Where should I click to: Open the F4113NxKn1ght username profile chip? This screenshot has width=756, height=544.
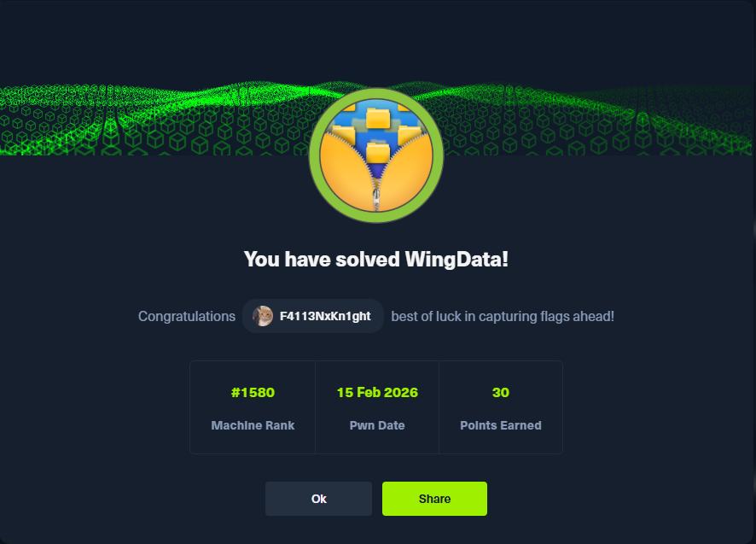[x=313, y=316]
